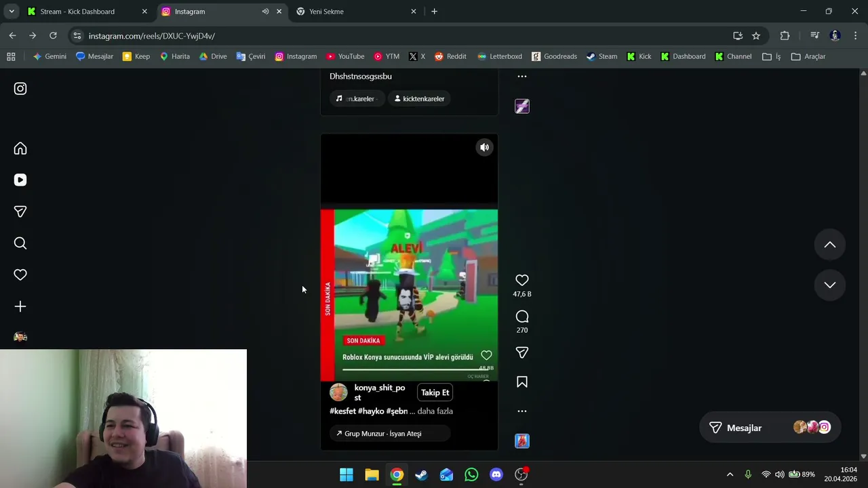Open floating Mesajlar messages panel
Screen dimensions: 868x488
770,428
